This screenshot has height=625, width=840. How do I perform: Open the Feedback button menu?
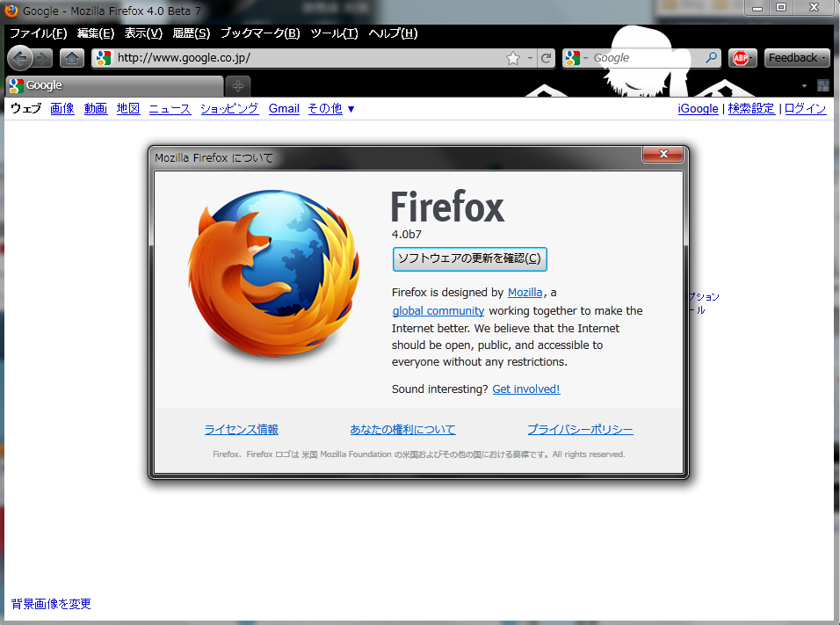pos(797,58)
